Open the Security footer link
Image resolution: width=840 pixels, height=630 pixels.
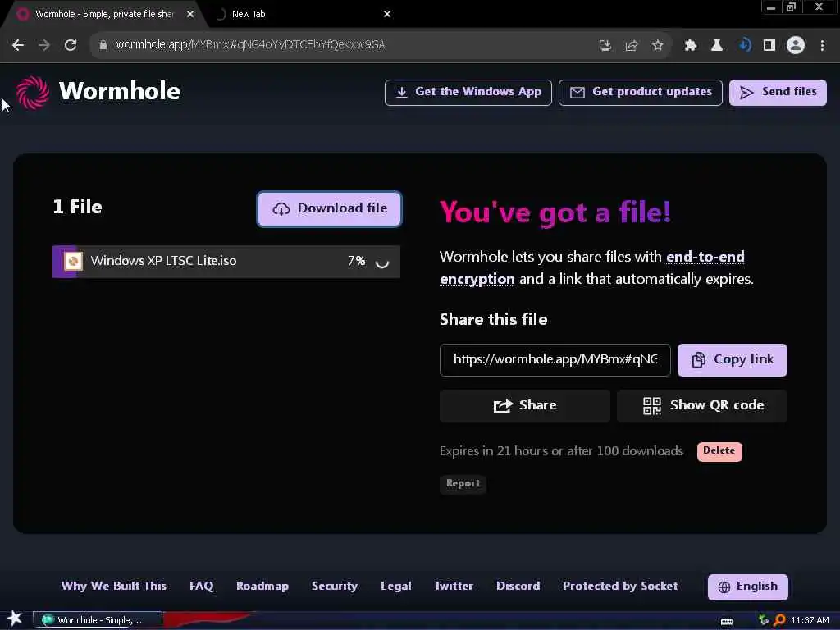pos(335,587)
